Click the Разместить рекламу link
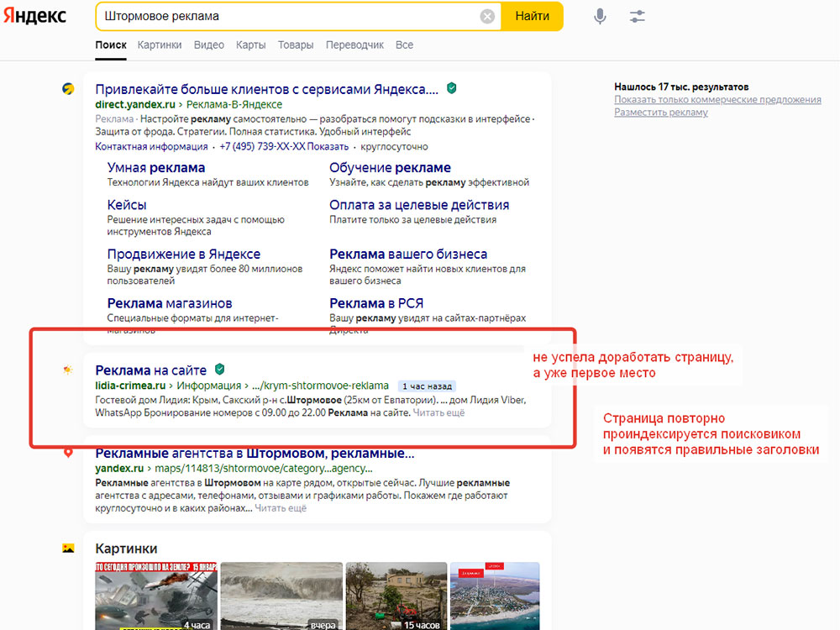 [x=660, y=113]
